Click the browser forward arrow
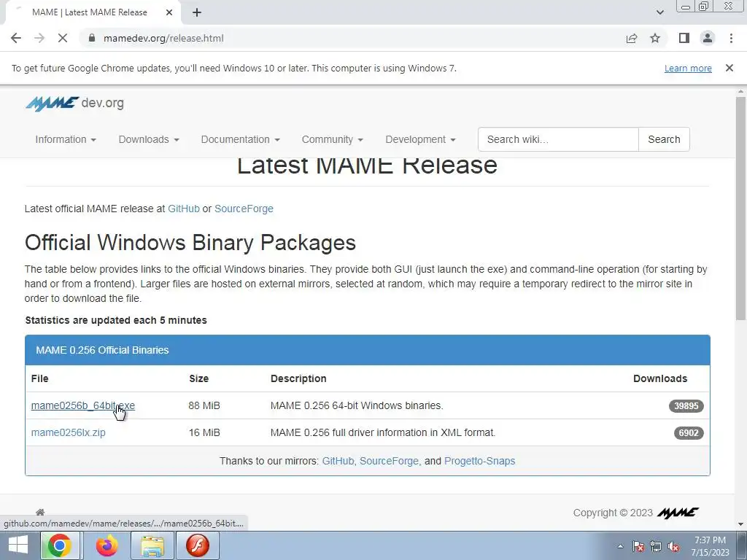The width and height of the screenshot is (747, 560). pos(39,38)
